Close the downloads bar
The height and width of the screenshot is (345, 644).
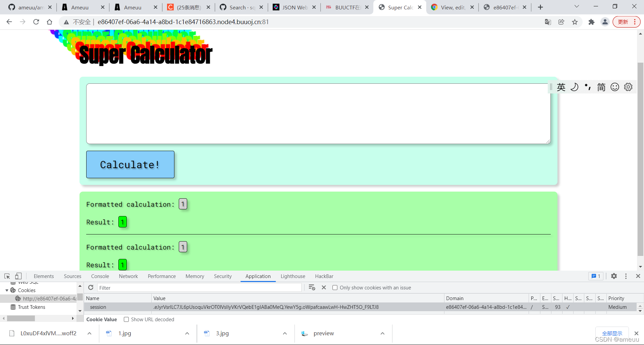tap(636, 333)
